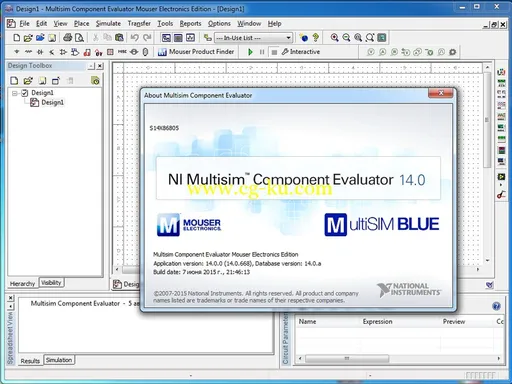Click the yellow question mark help icon
512x384 pixels.
coord(315,38)
